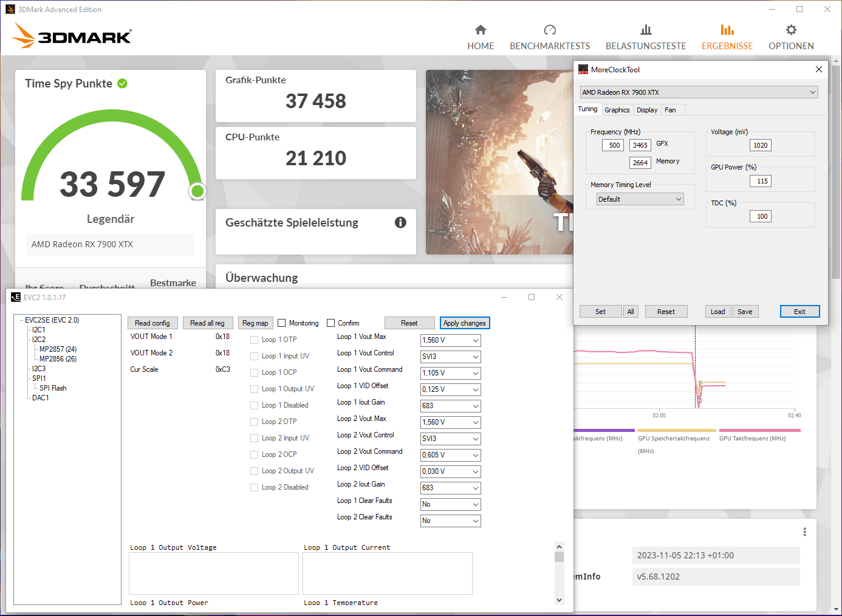This screenshot has width=842, height=616.
Task: Enable the Monitoring checkbox
Action: click(281, 323)
